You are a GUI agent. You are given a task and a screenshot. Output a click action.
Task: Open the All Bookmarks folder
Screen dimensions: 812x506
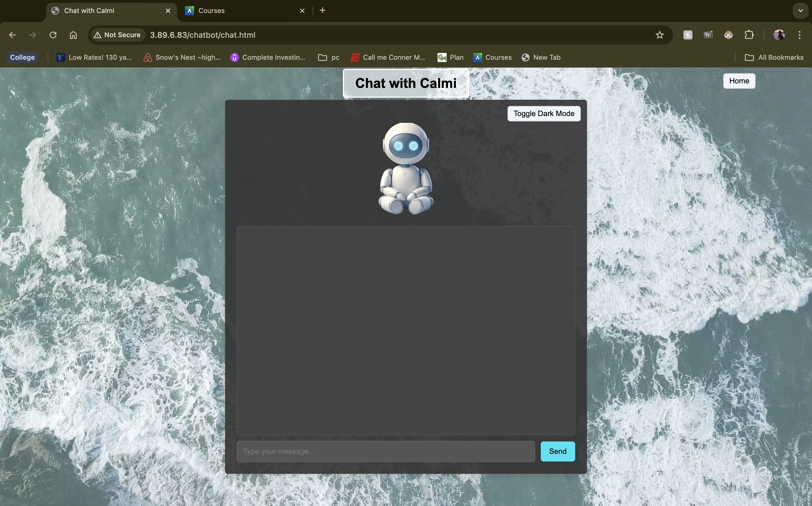[x=774, y=57]
